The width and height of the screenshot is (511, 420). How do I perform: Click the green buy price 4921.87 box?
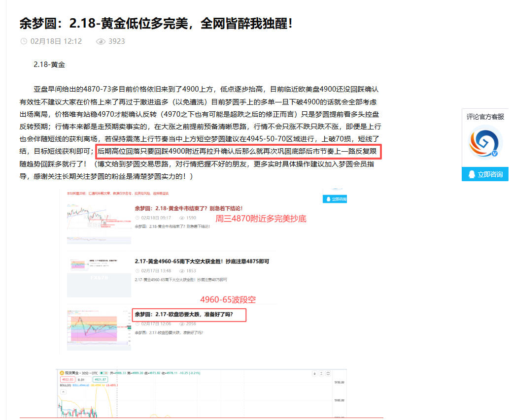(100, 379)
